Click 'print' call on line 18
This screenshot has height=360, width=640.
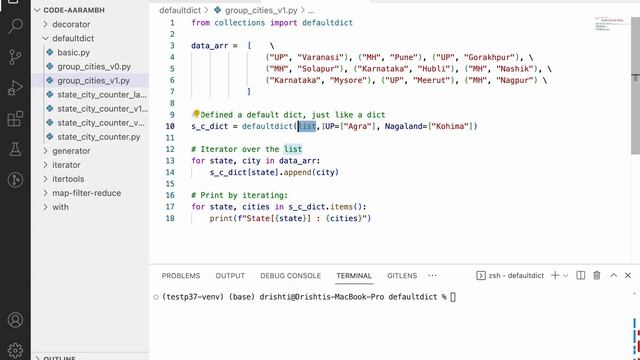click(221, 218)
